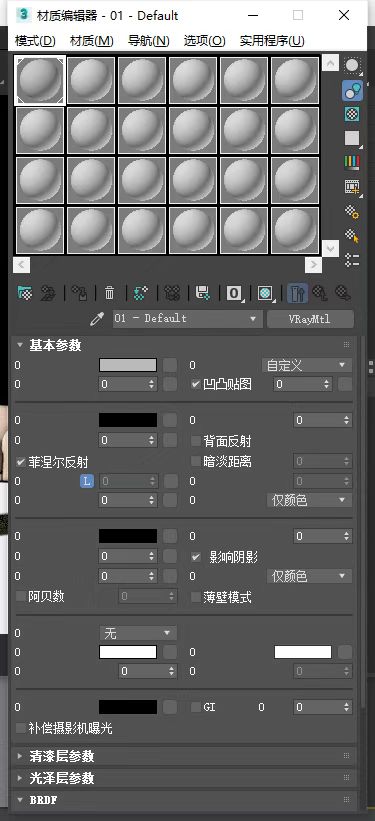Click the map button beside the GI-row black swatch
The height and width of the screenshot is (821, 375).
tap(170, 707)
